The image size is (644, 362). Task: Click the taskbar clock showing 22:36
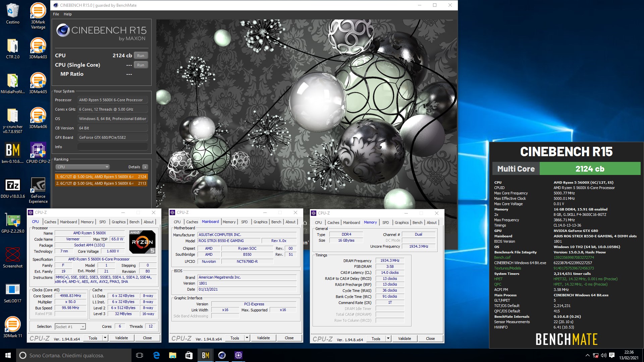click(x=629, y=355)
